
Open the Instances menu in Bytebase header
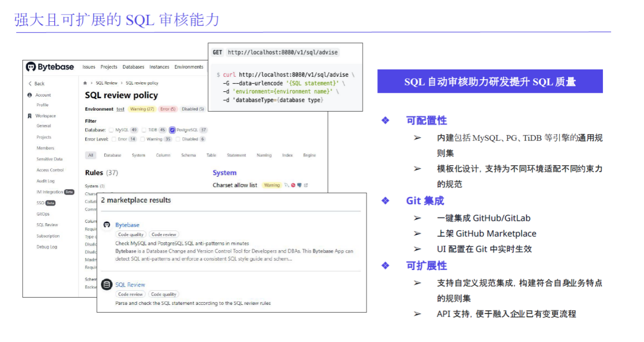(x=159, y=67)
